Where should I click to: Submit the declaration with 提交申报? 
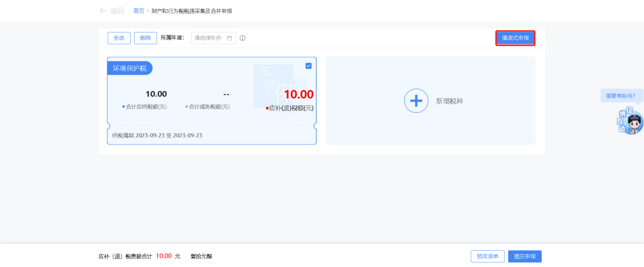coord(525,256)
